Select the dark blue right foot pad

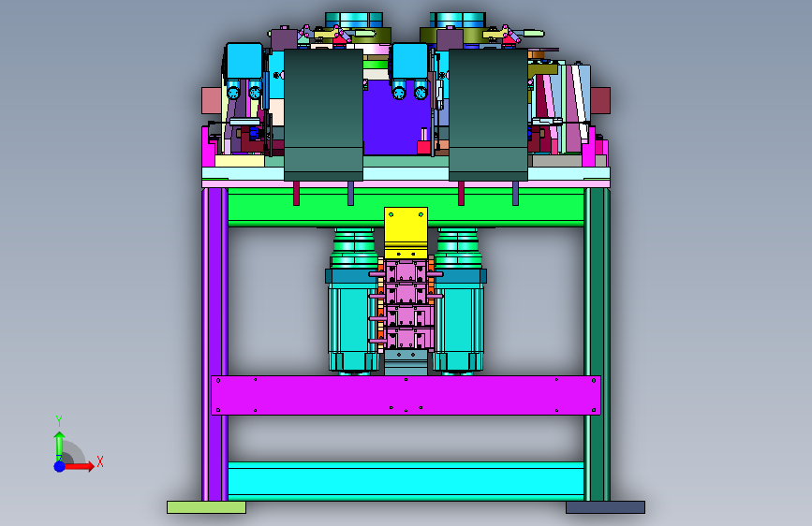click(x=605, y=507)
